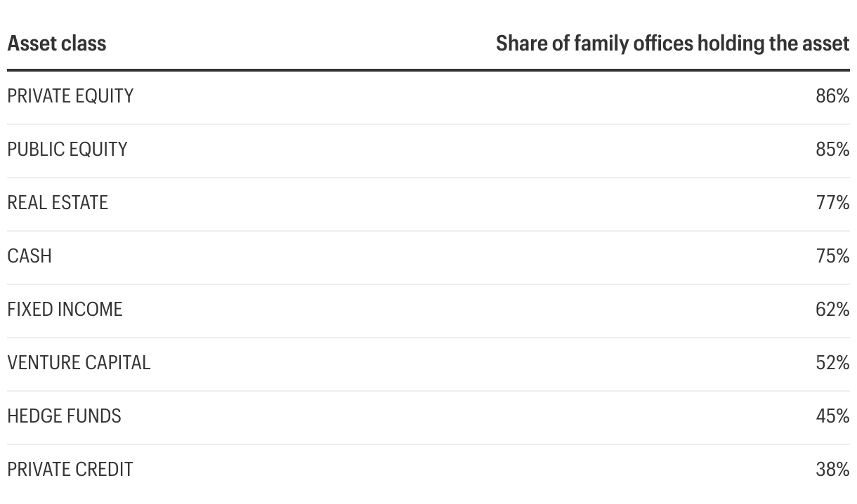Image resolution: width=857 pixels, height=504 pixels.
Task: Select the VENTURE CAPITAL row label
Action: [79, 363]
